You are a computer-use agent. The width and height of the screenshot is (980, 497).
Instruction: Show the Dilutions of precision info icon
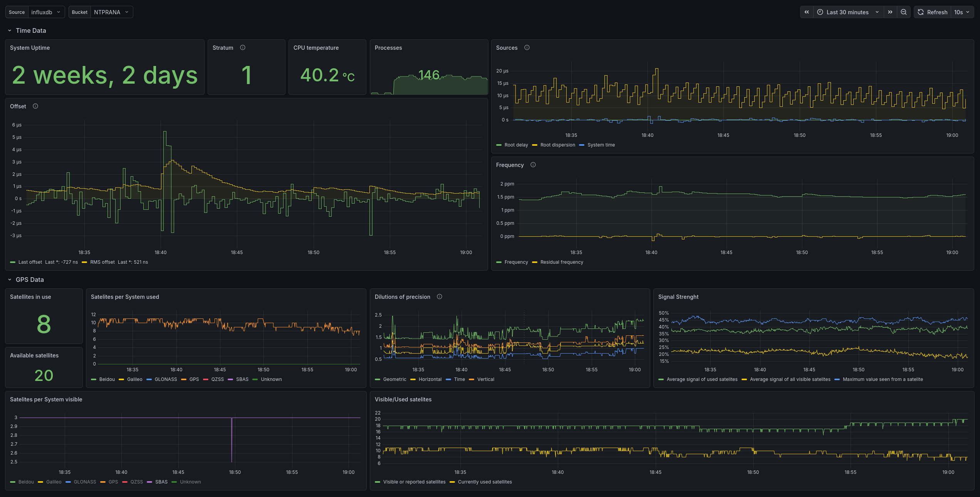point(440,297)
